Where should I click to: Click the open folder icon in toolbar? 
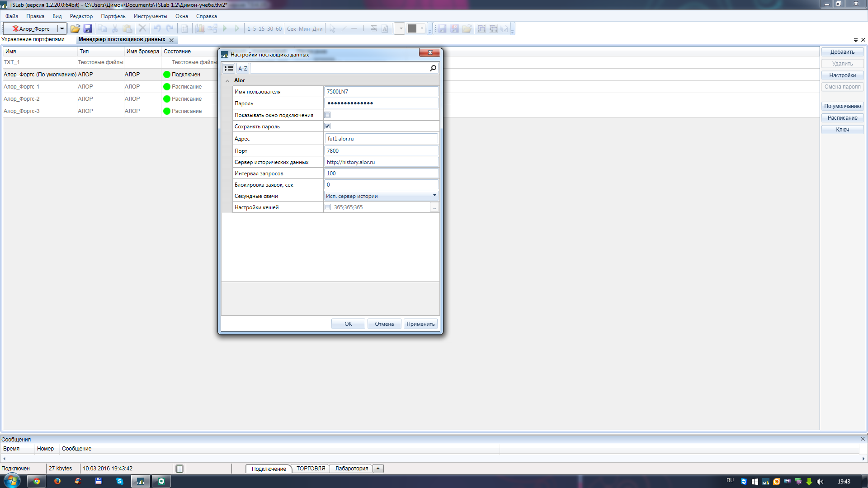75,28
